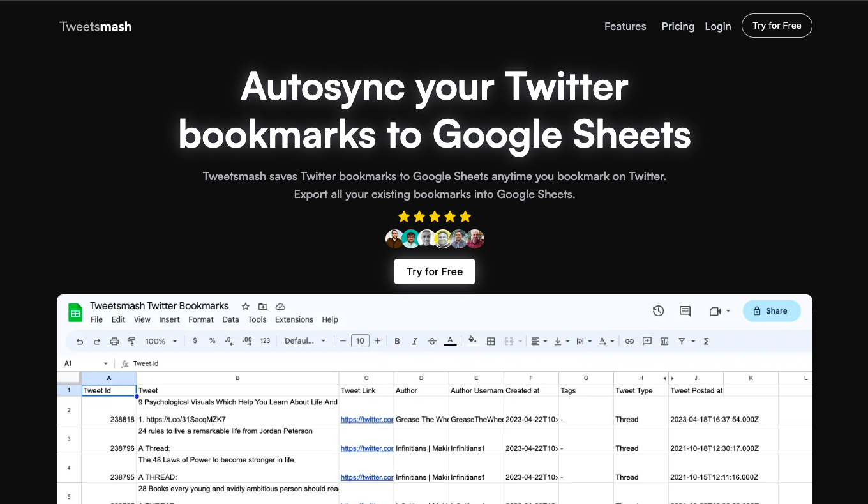Click Try for Free in the header

pyautogui.click(x=777, y=26)
